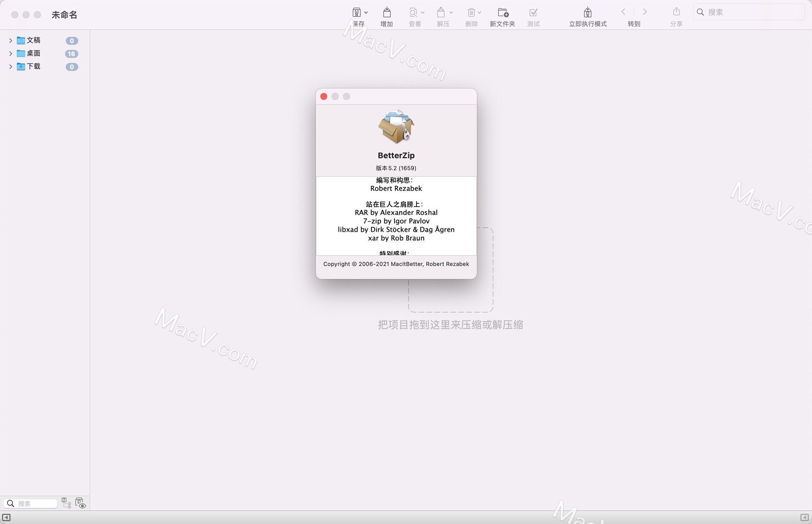Expand the 文稿 folder in sidebar

pyautogui.click(x=11, y=41)
